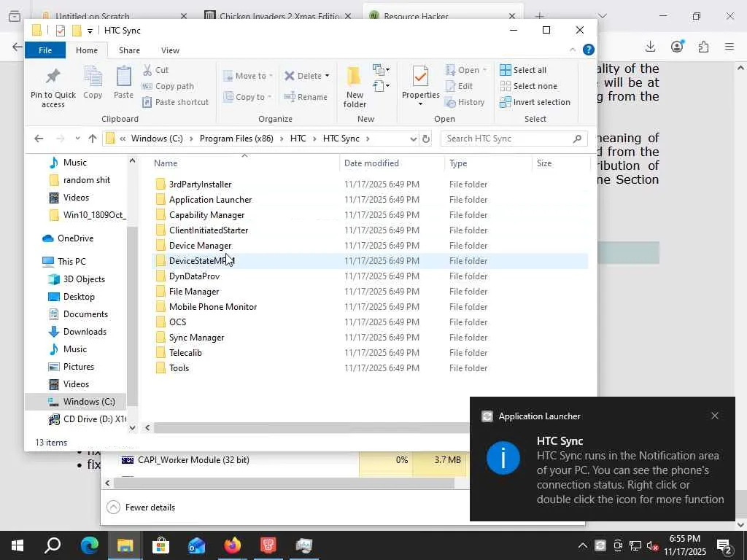Open the Easy access dropdown icon
The height and width of the screenshot is (560, 747).
[x=381, y=86]
